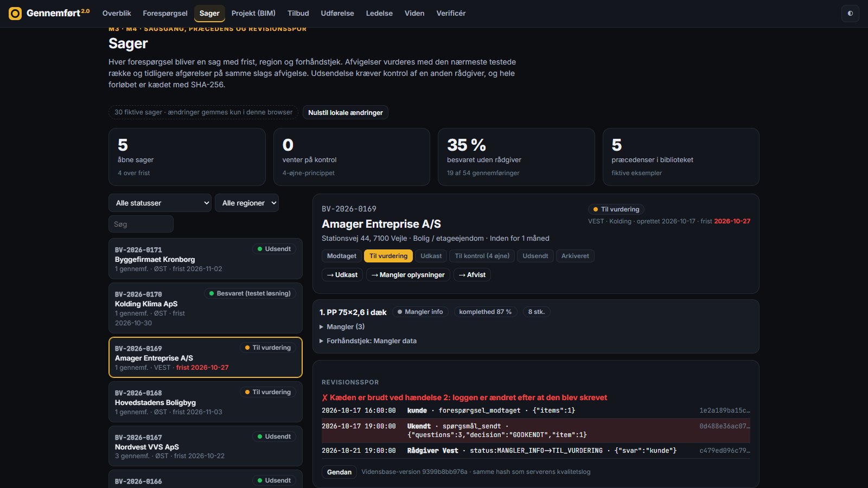Click the → Udkast transition button
Image resolution: width=868 pixels, height=488 pixels.
click(342, 275)
